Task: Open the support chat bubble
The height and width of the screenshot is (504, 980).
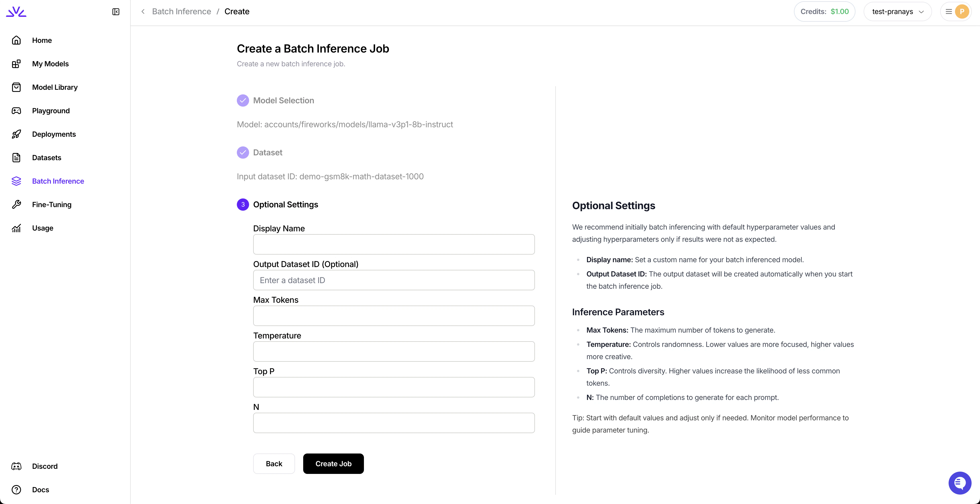Action: click(x=960, y=483)
